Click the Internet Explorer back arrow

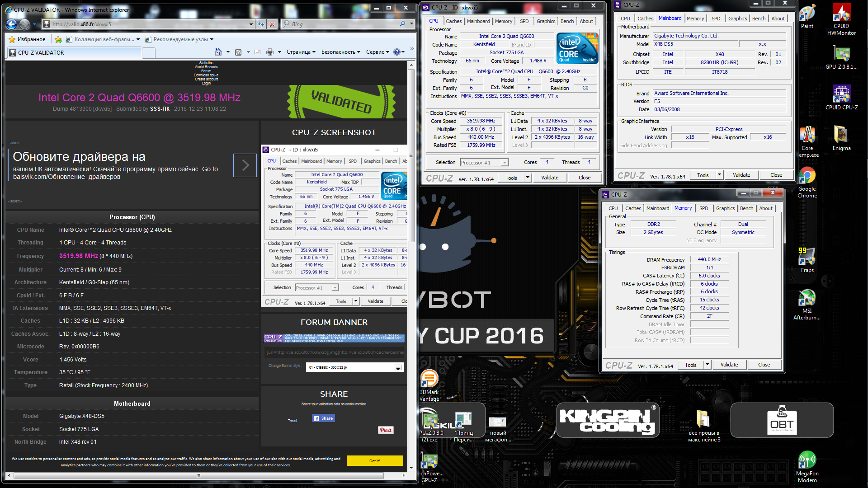point(12,24)
